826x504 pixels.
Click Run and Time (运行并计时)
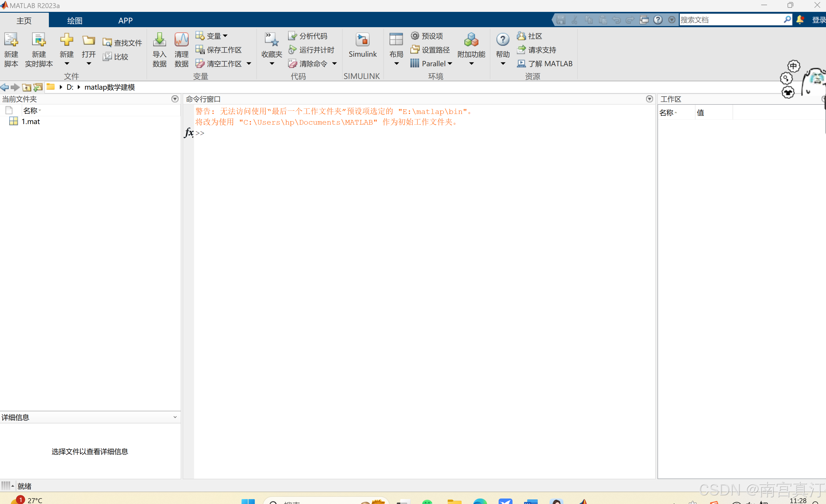[x=311, y=50]
